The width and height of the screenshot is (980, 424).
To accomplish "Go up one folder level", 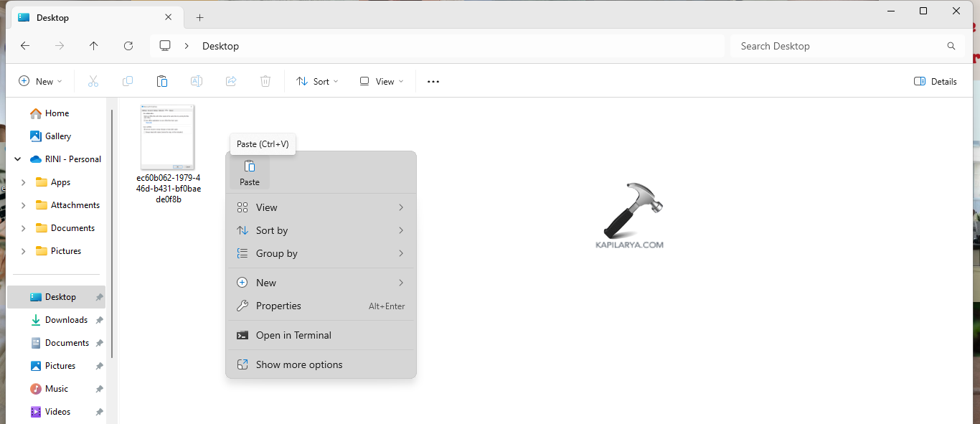I will click(x=94, y=46).
